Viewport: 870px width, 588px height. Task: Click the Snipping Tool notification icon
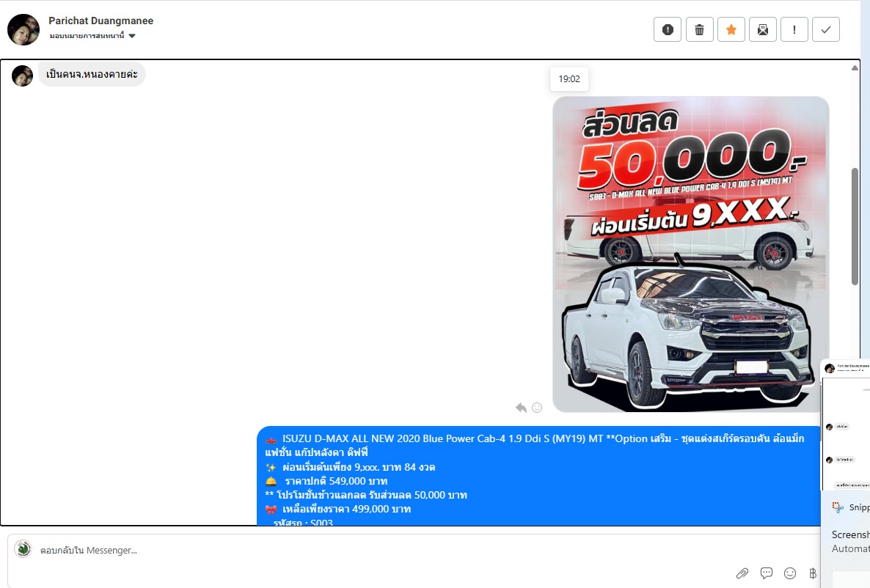838,507
